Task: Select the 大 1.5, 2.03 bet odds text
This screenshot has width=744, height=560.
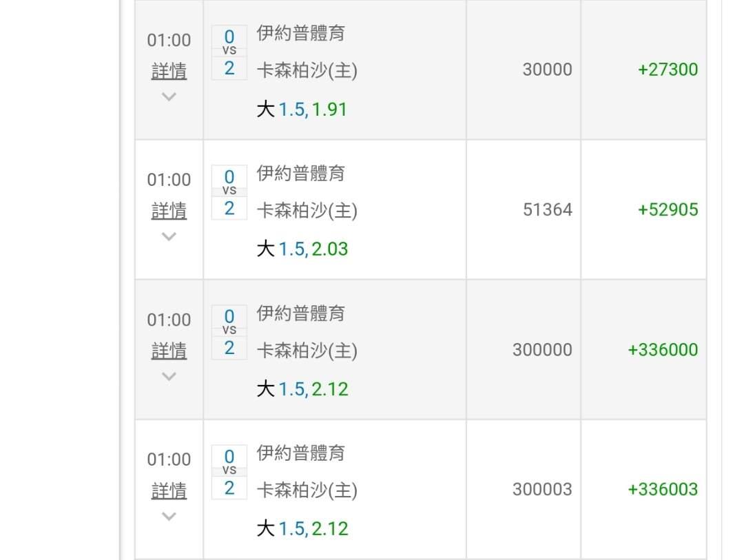Action: coord(302,249)
